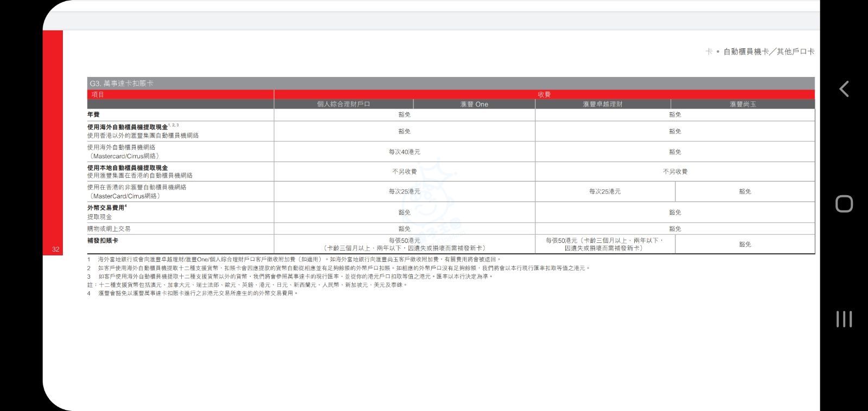This screenshot has width=868, height=411.
Task: Select text 使用滙豐集團在香港的自動櫃員機網絡
Action: tap(140, 176)
